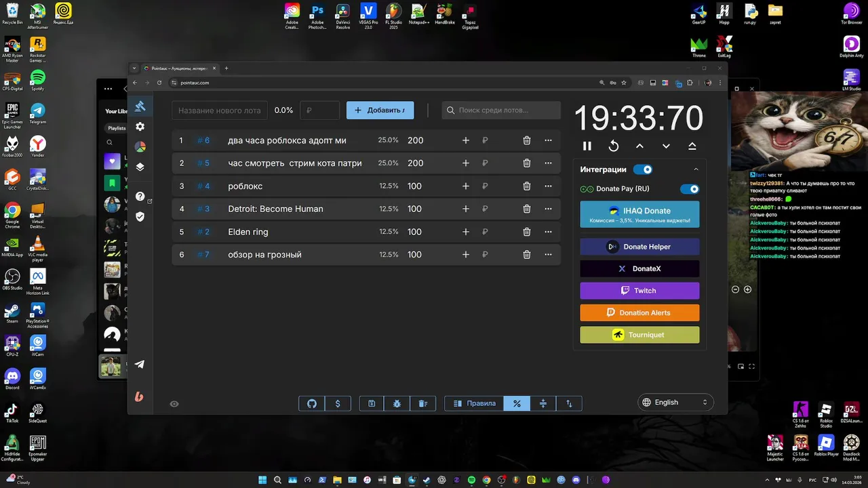Toggle Donate Pay (RU) integration switch
The width and height of the screenshot is (868, 488).
click(x=690, y=189)
